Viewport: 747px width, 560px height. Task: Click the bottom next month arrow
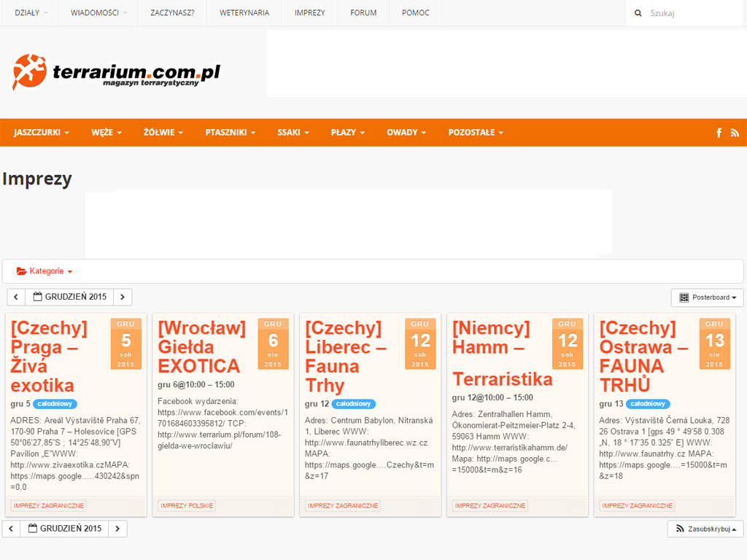117,529
